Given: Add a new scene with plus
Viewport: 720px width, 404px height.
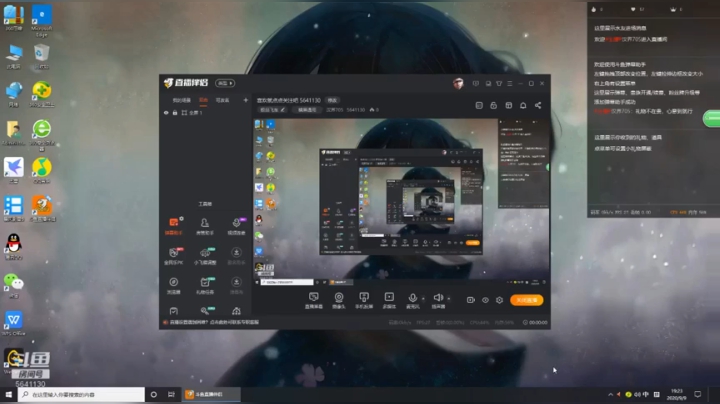Looking at the screenshot, I should 245,100.
